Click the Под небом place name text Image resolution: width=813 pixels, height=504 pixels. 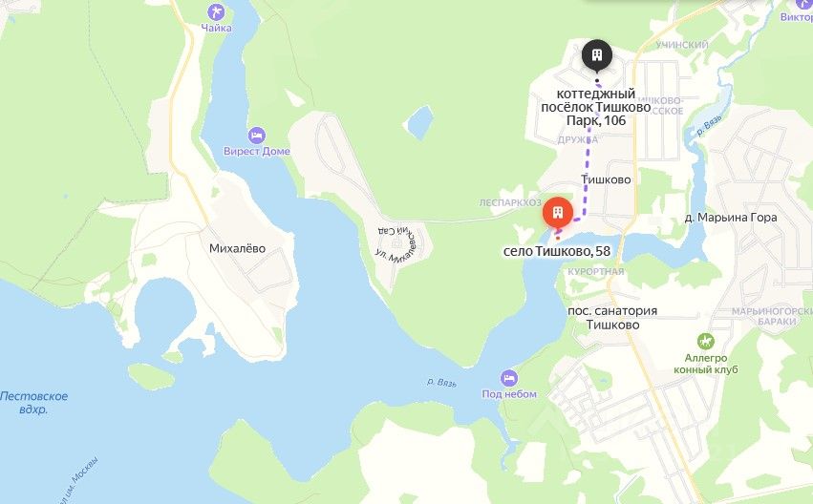pos(509,394)
